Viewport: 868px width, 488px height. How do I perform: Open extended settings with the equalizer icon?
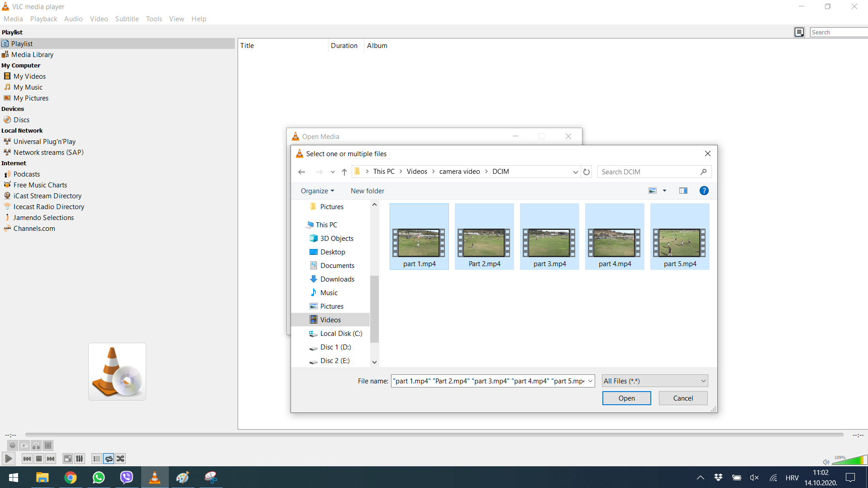pyautogui.click(x=79, y=459)
